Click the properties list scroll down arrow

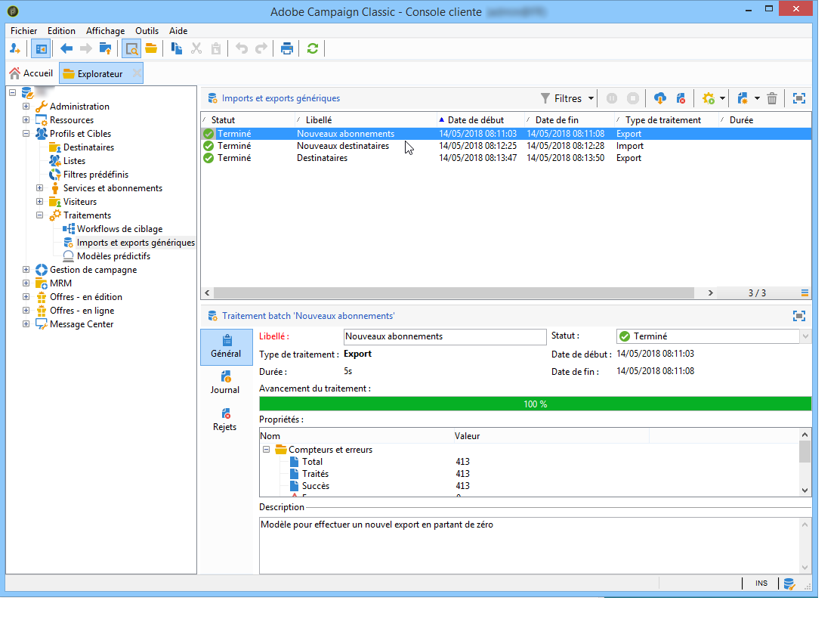click(804, 490)
